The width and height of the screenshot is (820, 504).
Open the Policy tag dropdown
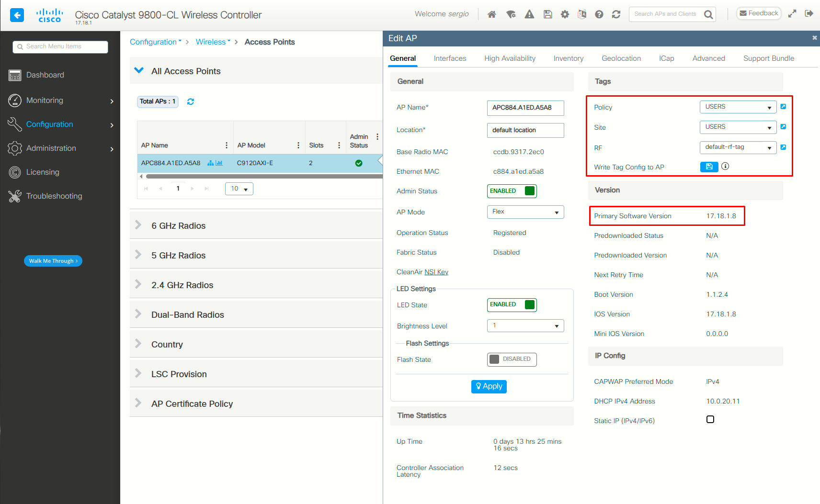[738, 107]
